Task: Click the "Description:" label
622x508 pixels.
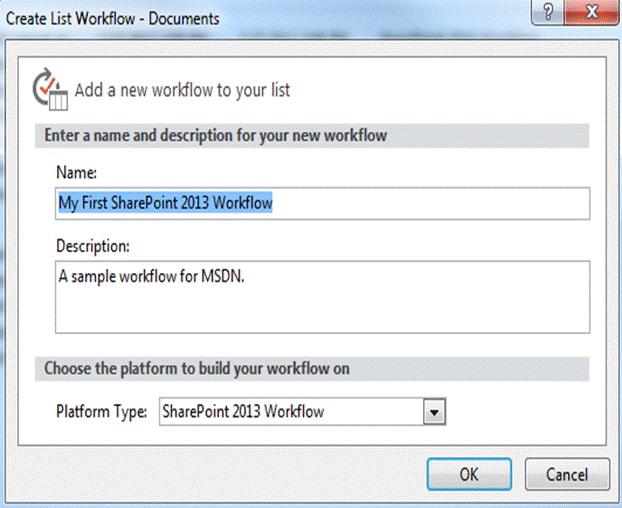Action: tap(93, 246)
